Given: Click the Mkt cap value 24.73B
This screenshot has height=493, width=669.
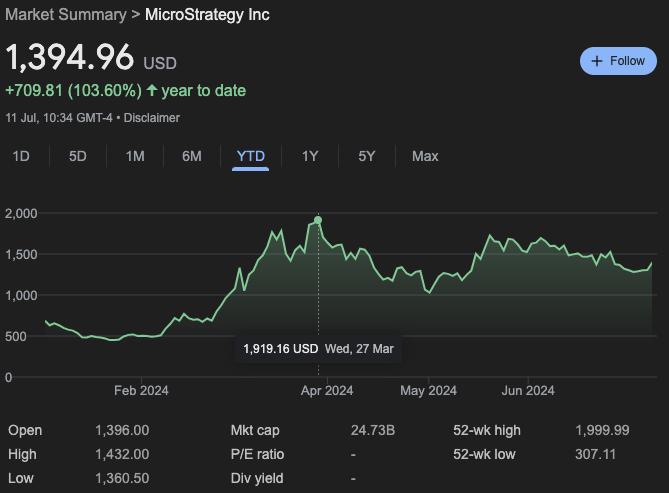Looking at the screenshot, I should [x=372, y=430].
